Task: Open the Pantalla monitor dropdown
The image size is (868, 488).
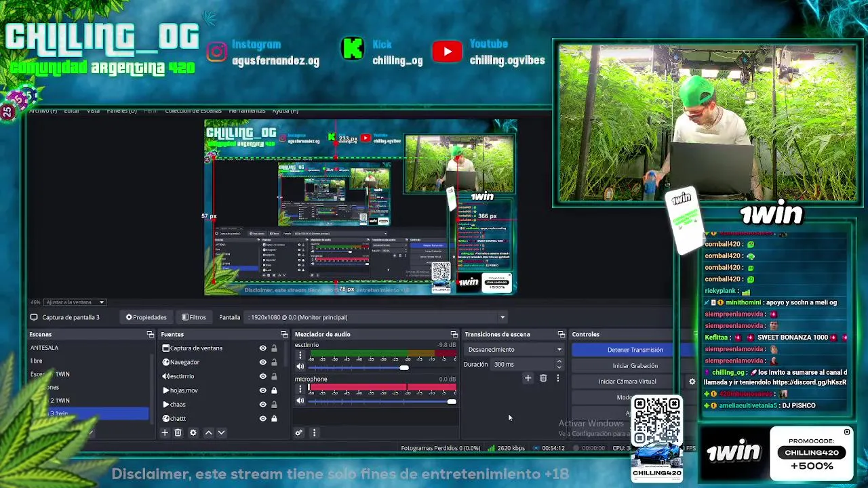Action: [x=376, y=317]
